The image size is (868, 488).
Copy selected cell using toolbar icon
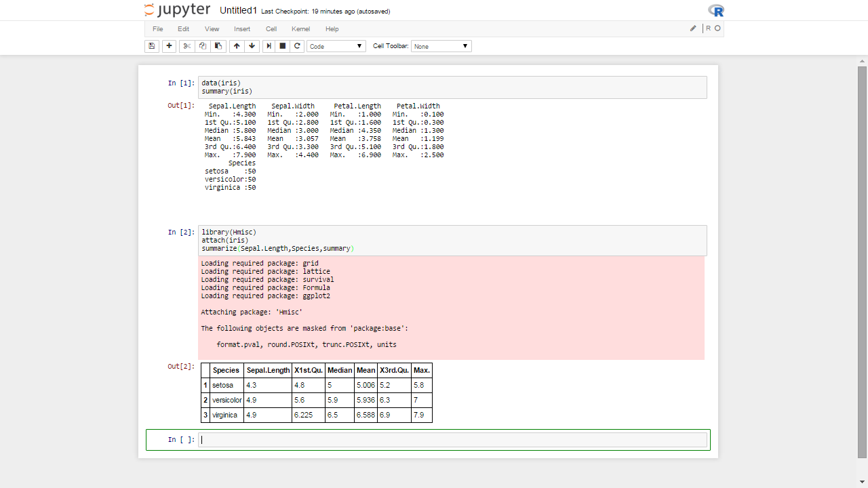202,46
